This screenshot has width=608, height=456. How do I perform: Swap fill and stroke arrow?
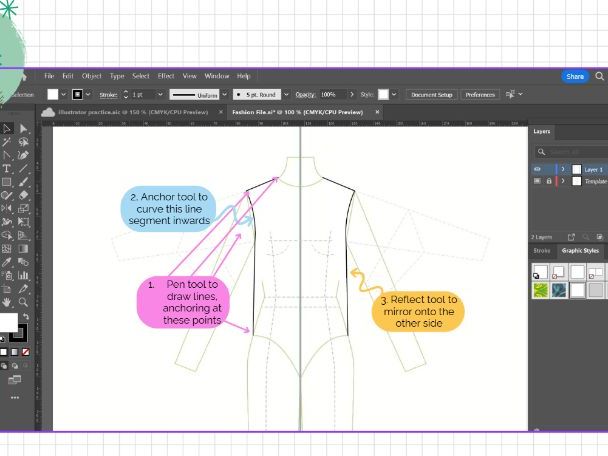point(26,316)
